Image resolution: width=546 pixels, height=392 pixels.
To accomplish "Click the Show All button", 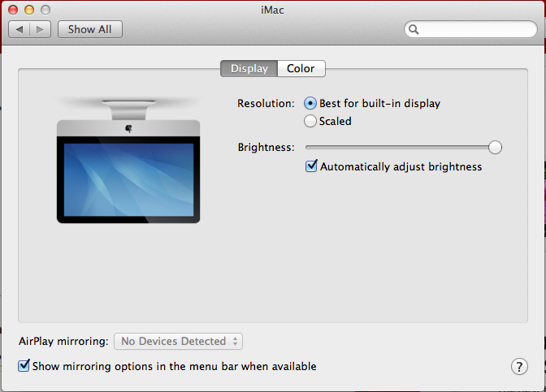I will click(90, 29).
